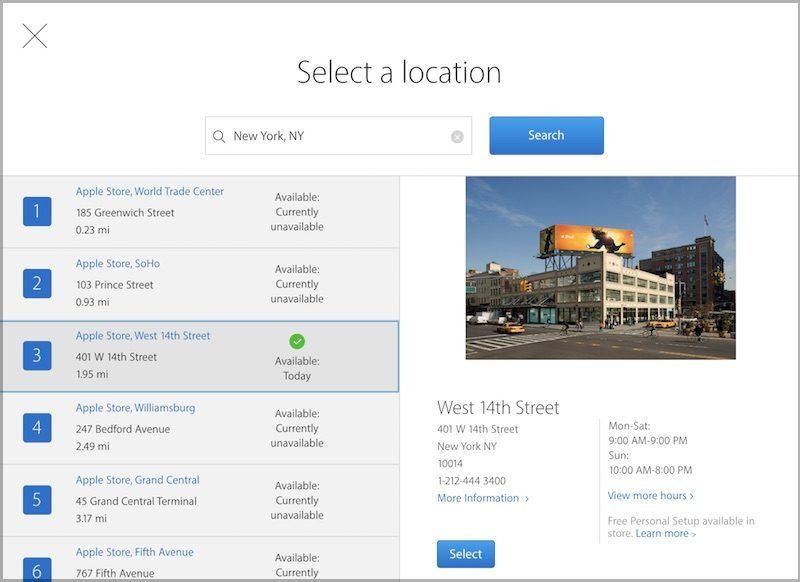Open Learn more about Personal Setup

pos(665,534)
